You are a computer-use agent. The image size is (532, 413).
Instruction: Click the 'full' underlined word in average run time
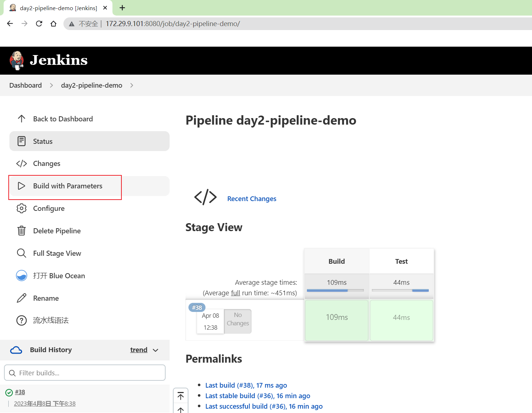236,293
